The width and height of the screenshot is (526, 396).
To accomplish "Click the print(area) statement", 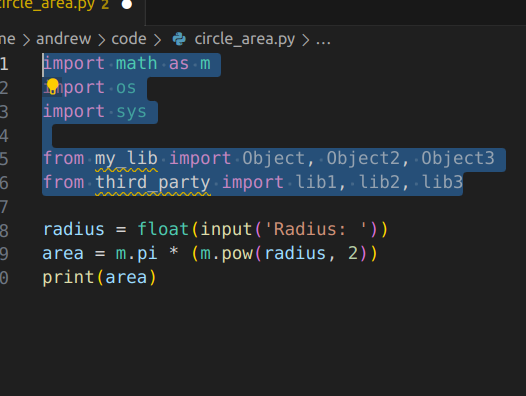I will click(x=99, y=278).
